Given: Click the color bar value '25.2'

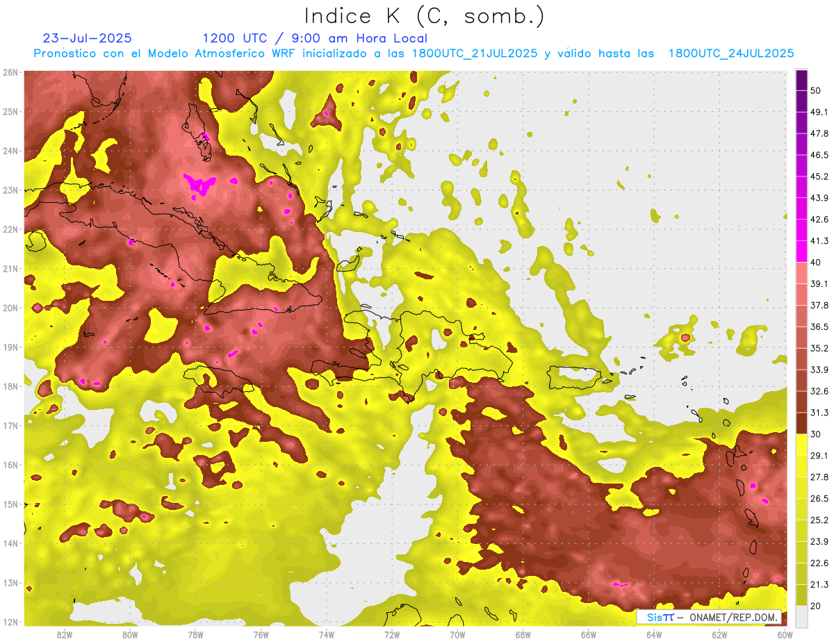Looking at the screenshot, I should [819, 520].
